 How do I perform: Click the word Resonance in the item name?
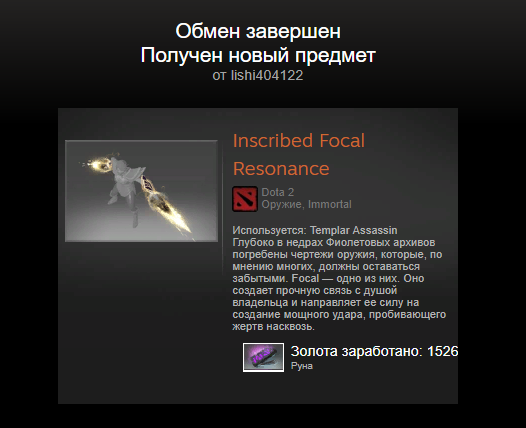point(281,169)
